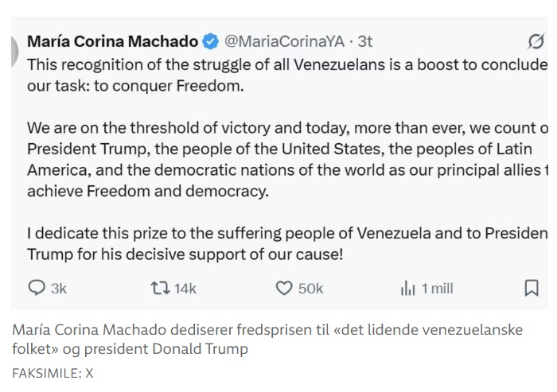Click the reply speech bubble icon
Image resolution: width=557 pixels, height=392 pixels.
(x=37, y=288)
